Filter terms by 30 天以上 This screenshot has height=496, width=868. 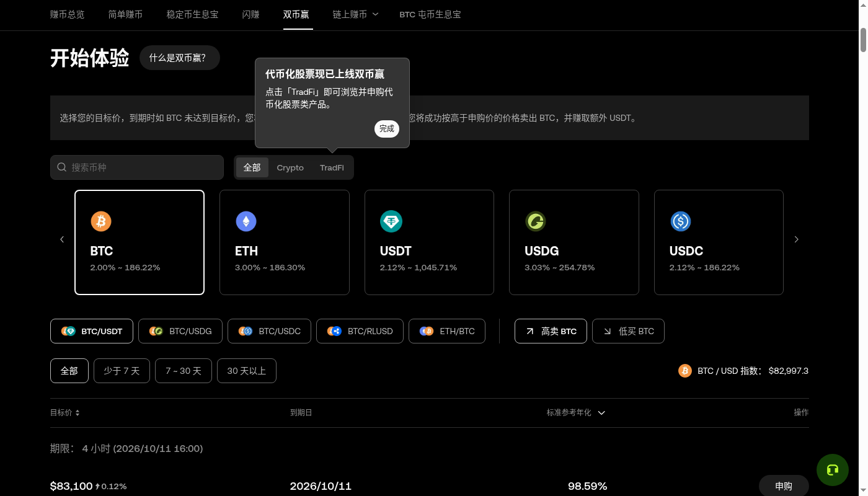coord(247,371)
